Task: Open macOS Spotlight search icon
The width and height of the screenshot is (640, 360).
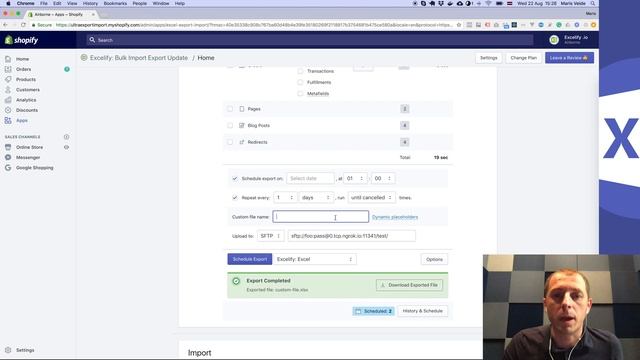Action: [593, 3]
